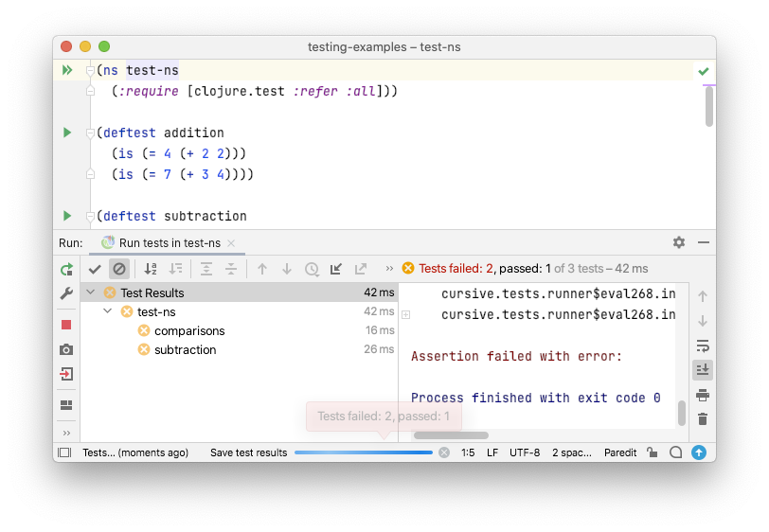This screenshot has width=769, height=532.
Task: Run the addition test gutter arrow
Action: click(67, 133)
